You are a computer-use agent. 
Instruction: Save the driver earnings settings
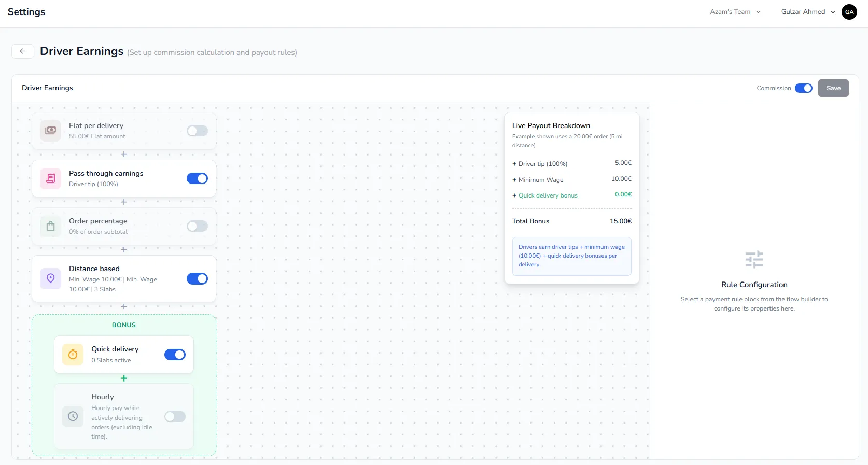coord(833,88)
